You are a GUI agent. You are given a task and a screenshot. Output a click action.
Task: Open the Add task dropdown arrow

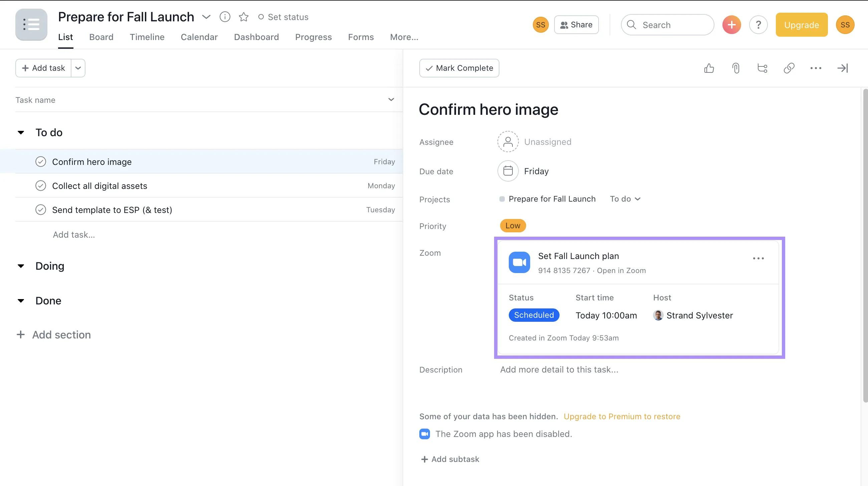pyautogui.click(x=78, y=68)
